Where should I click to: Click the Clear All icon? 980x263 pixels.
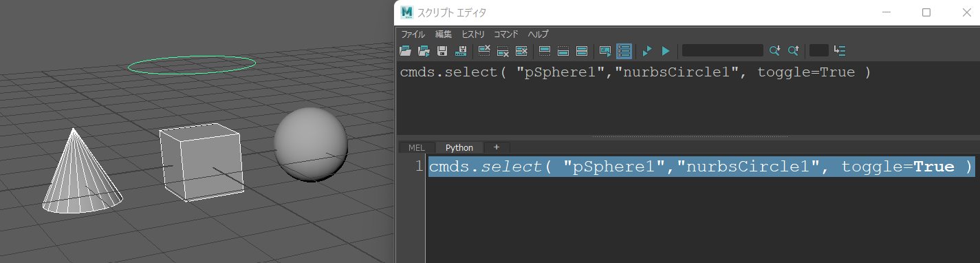coord(521,50)
